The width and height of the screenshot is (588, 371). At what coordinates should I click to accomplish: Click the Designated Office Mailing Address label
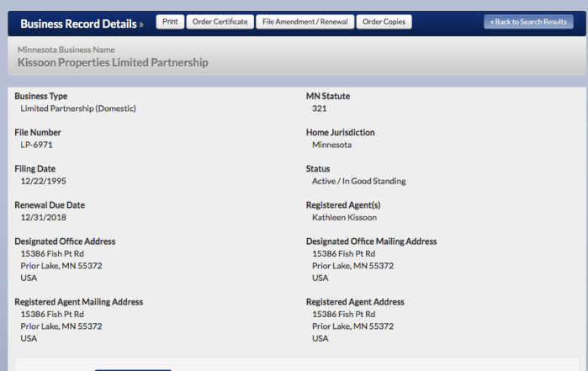point(371,241)
